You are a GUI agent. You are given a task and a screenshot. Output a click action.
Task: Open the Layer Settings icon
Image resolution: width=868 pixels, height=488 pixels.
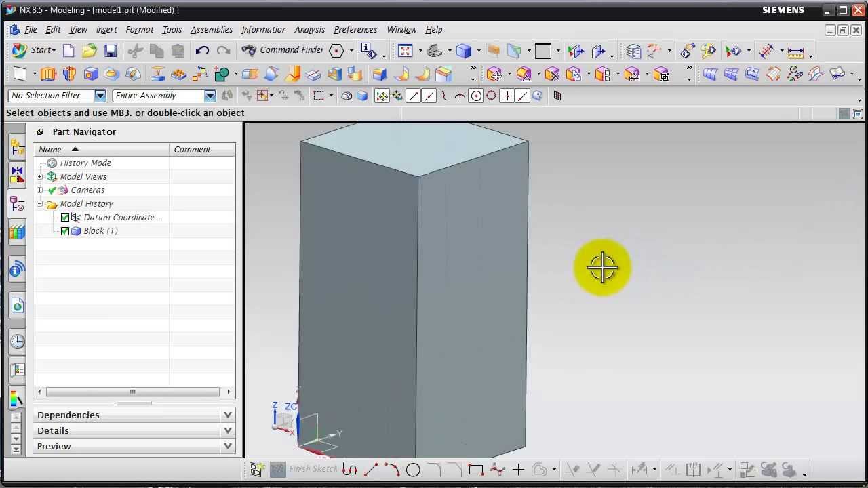[633, 51]
